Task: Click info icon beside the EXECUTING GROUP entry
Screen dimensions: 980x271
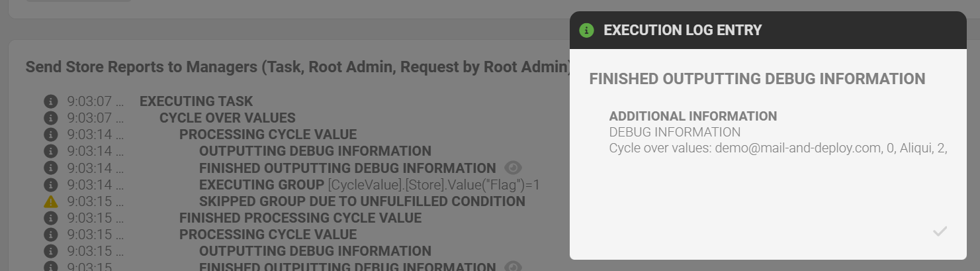Action: (50, 185)
